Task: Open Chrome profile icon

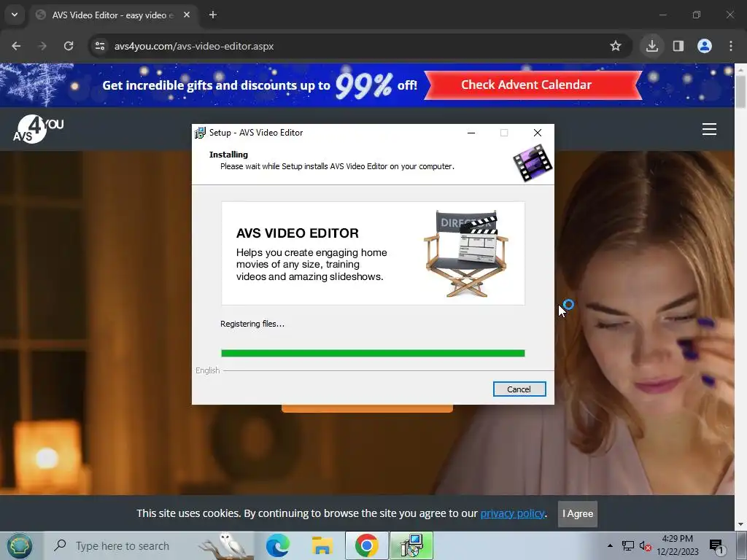Action: coord(705,46)
